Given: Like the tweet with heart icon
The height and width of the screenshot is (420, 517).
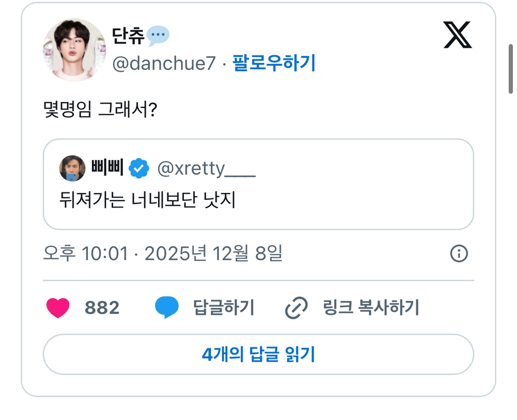Looking at the screenshot, I should [58, 308].
